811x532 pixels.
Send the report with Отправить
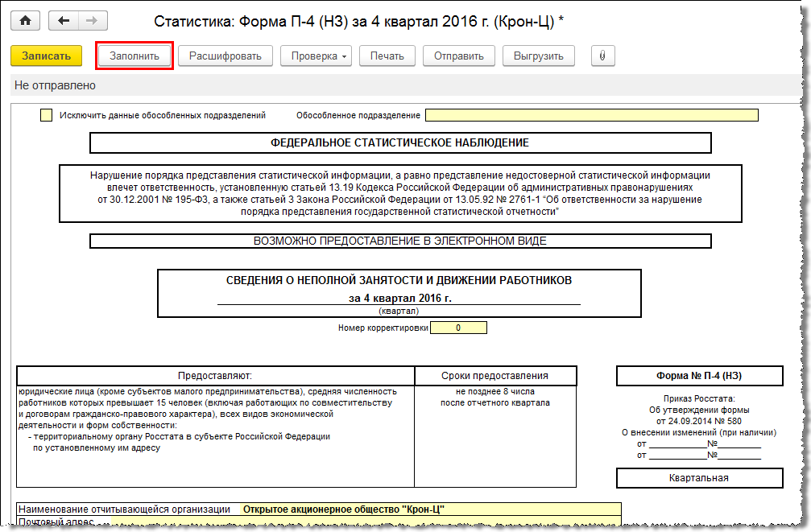point(459,56)
